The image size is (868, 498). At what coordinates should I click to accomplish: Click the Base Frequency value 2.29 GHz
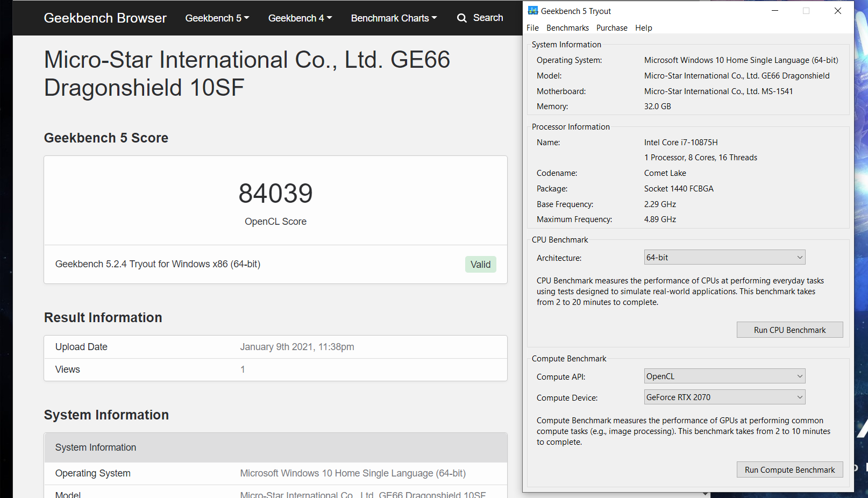click(660, 204)
